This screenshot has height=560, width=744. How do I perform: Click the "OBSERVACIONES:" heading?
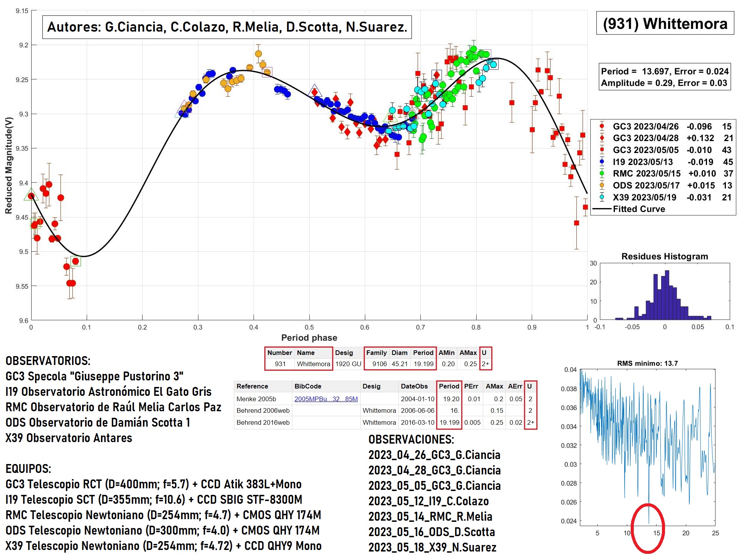pos(411,439)
